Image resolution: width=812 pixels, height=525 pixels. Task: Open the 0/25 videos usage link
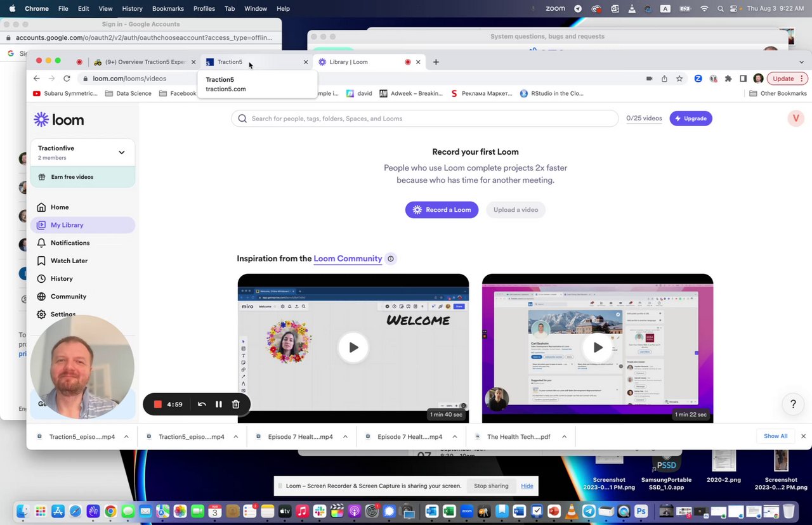coord(644,119)
